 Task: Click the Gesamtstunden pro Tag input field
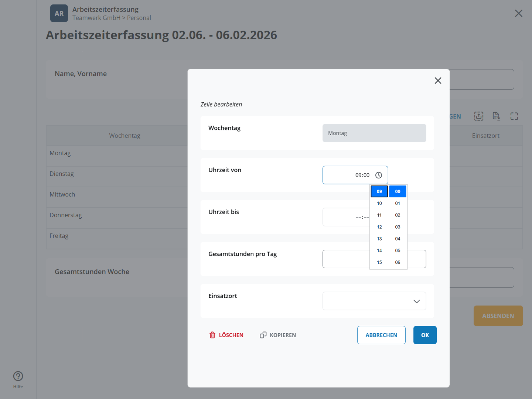click(345, 259)
